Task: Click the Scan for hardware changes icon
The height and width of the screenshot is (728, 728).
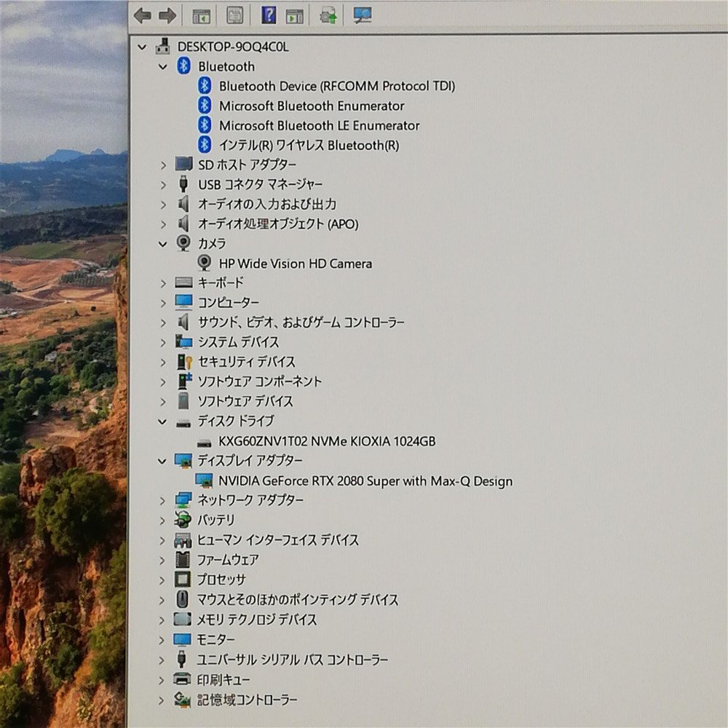Action: coord(362,15)
